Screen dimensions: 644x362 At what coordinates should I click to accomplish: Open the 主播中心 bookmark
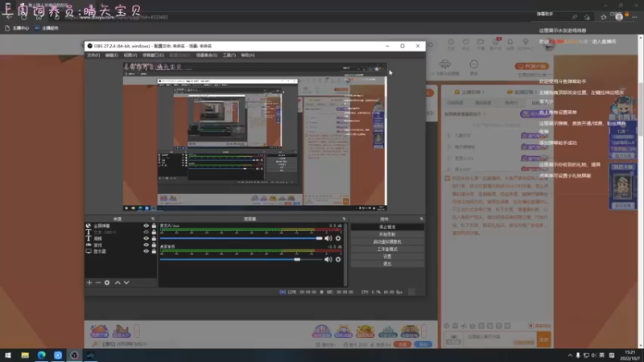point(17,28)
